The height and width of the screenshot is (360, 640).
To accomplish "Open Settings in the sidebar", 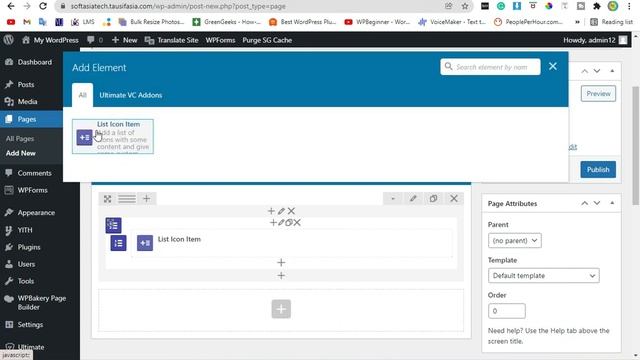I will tap(30, 325).
